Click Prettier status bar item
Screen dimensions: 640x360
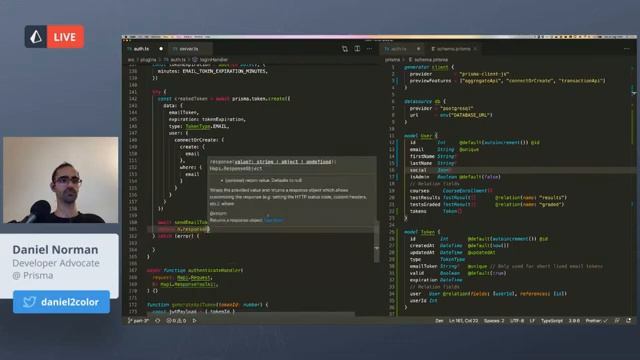point(596,321)
